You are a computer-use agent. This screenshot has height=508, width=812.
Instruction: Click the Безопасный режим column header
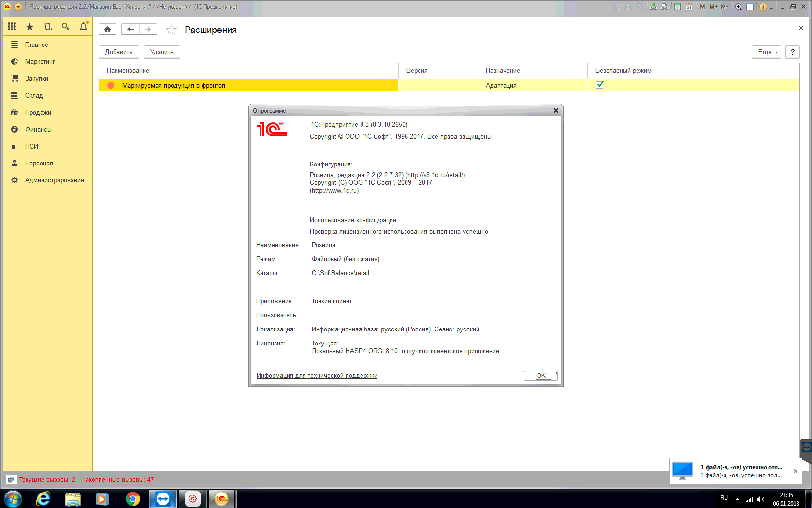click(693, 70)
